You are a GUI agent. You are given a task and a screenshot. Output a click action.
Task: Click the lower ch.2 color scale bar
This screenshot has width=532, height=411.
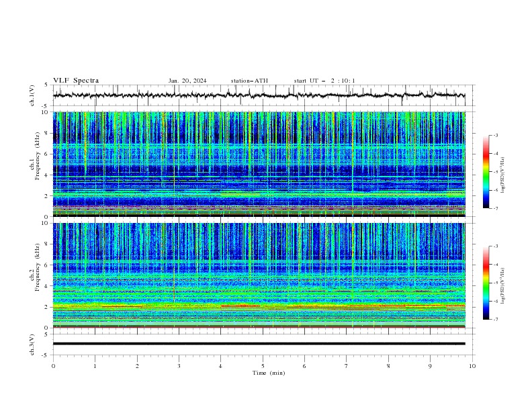coord(486,283)
